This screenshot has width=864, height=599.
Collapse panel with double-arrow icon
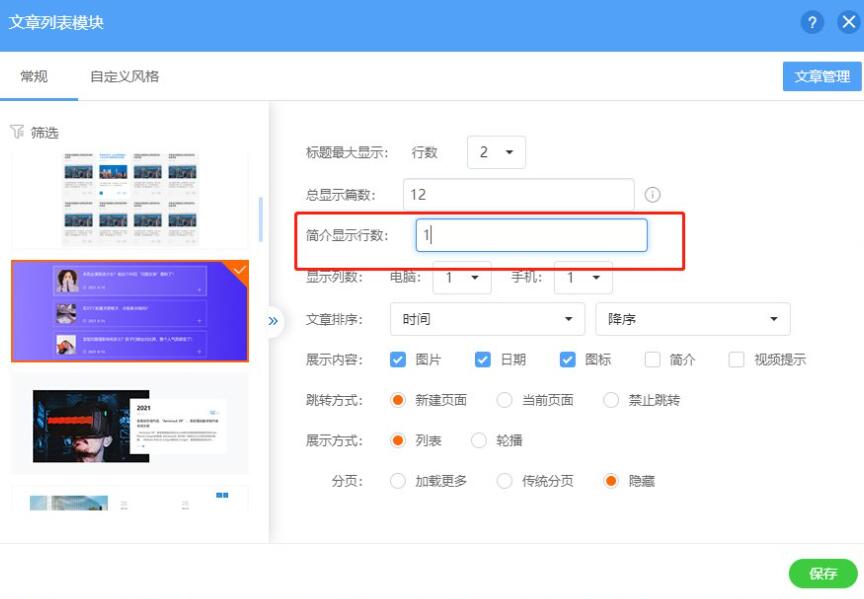(x=273, y=321)
